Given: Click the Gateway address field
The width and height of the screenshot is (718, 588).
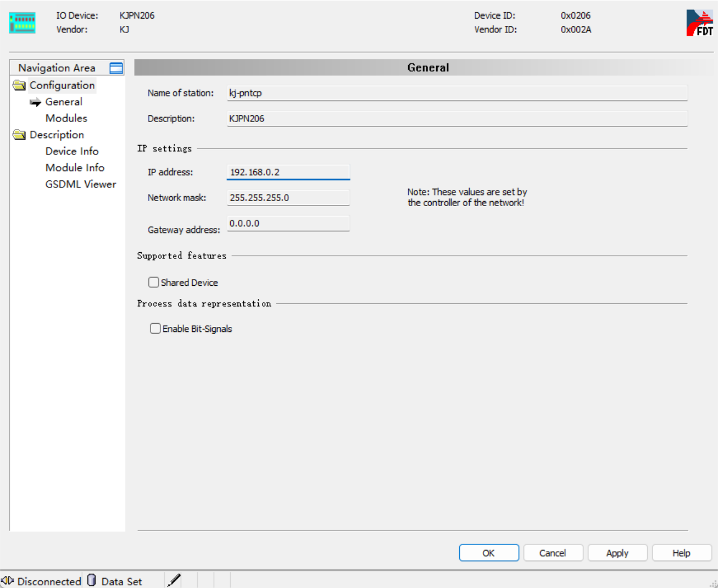Looking at the screenshot, I should 288,223.
